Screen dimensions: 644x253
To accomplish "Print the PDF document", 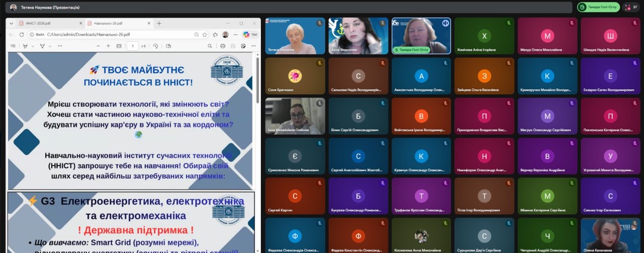I will [223, 46].
